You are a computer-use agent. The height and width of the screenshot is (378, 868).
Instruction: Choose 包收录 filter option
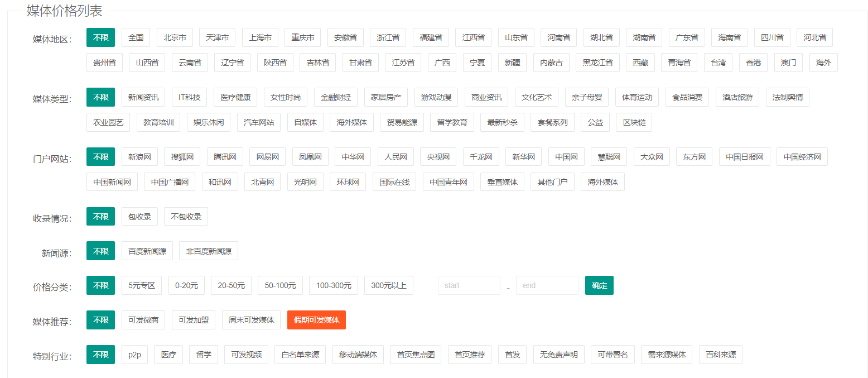(139, 217)
